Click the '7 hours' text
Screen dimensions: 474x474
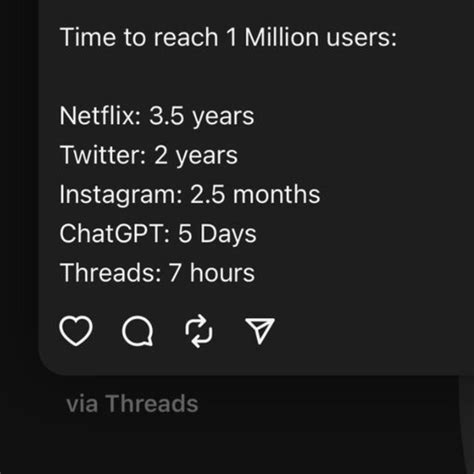[212, 273]
